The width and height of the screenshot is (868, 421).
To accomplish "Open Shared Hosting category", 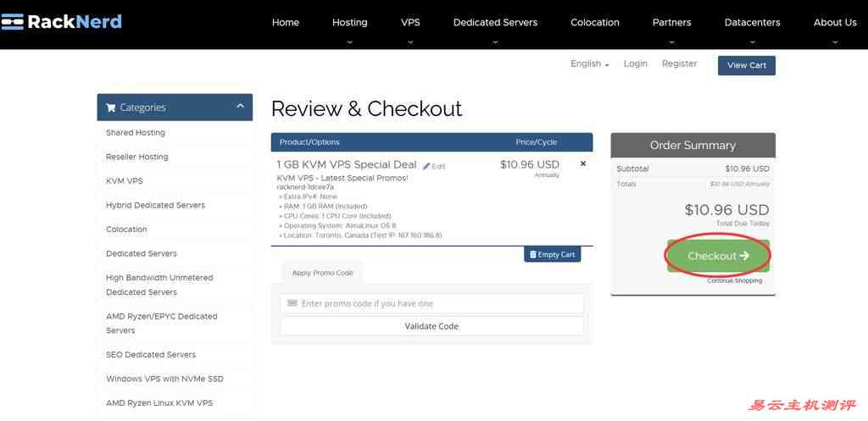I will 136,133.
